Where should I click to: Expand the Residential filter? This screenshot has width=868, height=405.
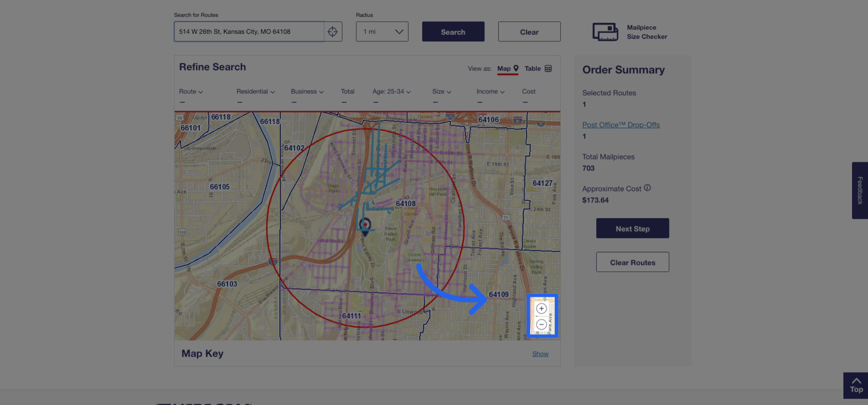coord(256,92)
